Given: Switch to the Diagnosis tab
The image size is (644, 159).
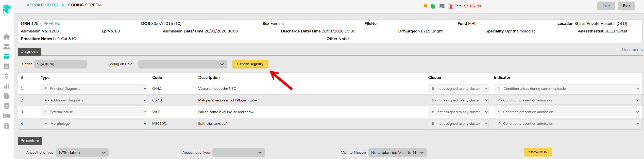Looking at the screenshot, I should click(29, 51).
